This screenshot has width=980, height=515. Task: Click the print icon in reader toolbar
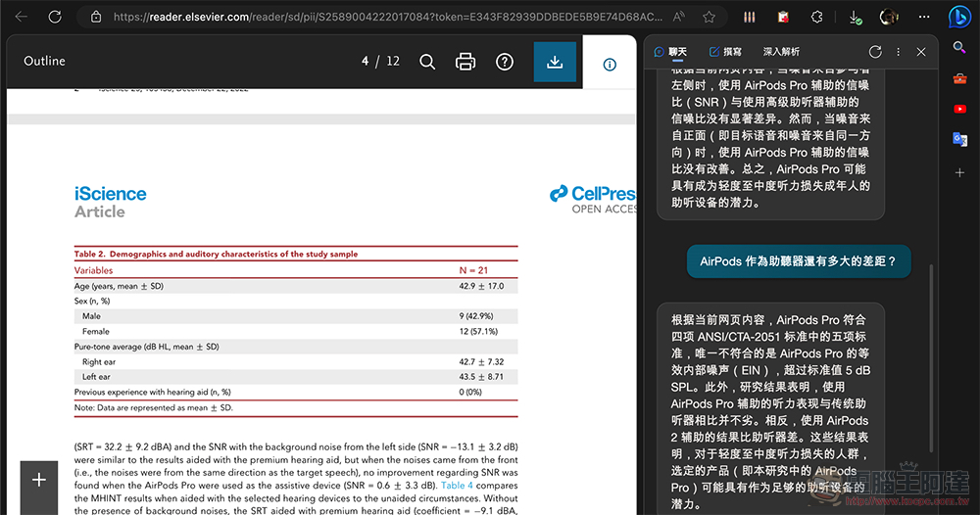point(465,62)
